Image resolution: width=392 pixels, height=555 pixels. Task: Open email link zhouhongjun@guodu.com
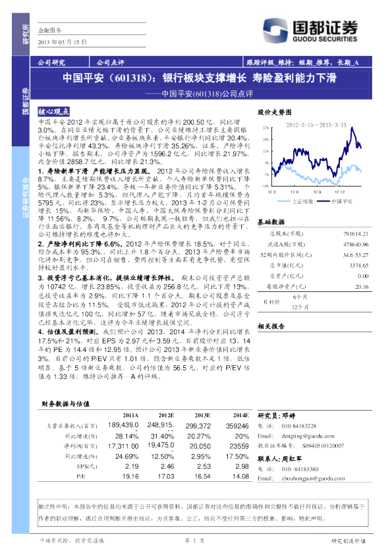pos(313,479)
